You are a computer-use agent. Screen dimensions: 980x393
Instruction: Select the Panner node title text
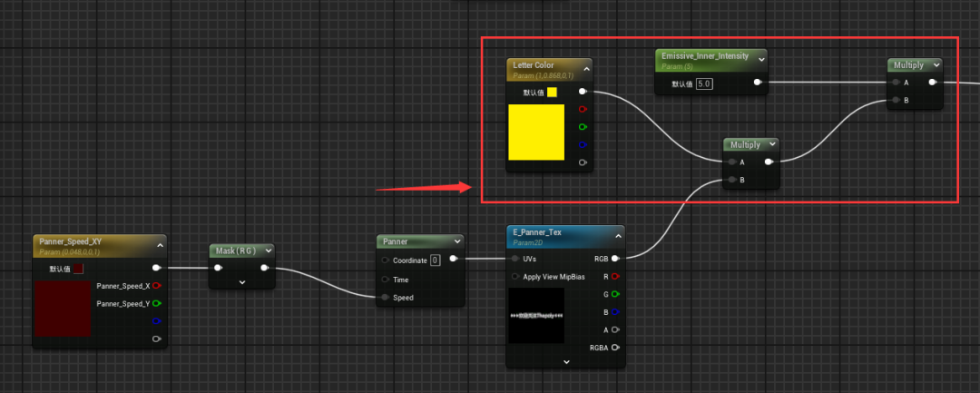(395, 241)
